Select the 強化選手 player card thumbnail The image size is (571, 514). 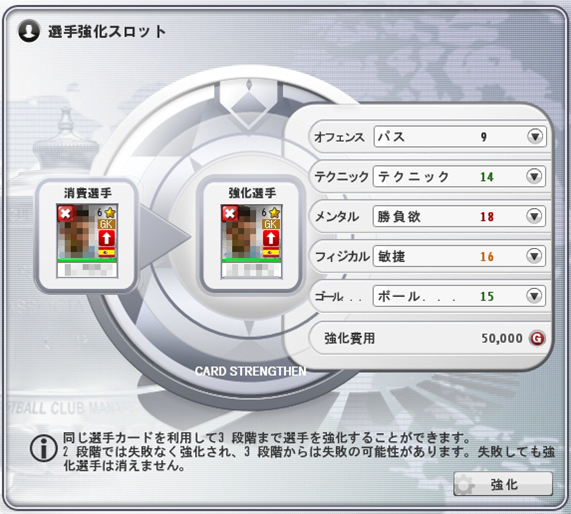[251, 241]
